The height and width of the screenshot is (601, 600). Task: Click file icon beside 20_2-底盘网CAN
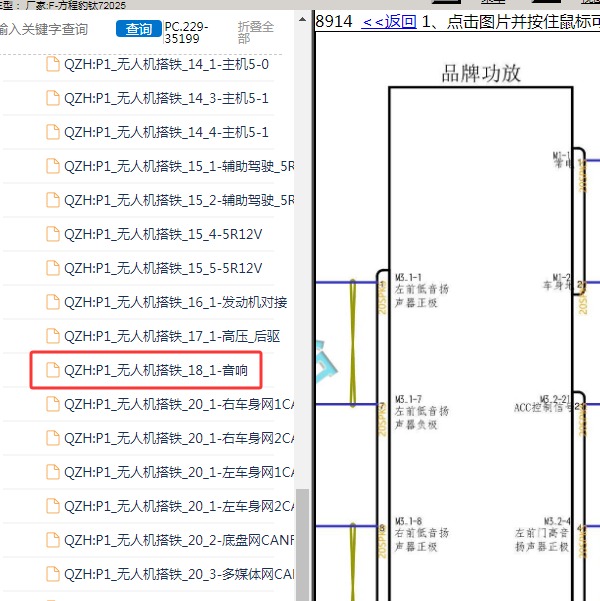pos(53,540)
